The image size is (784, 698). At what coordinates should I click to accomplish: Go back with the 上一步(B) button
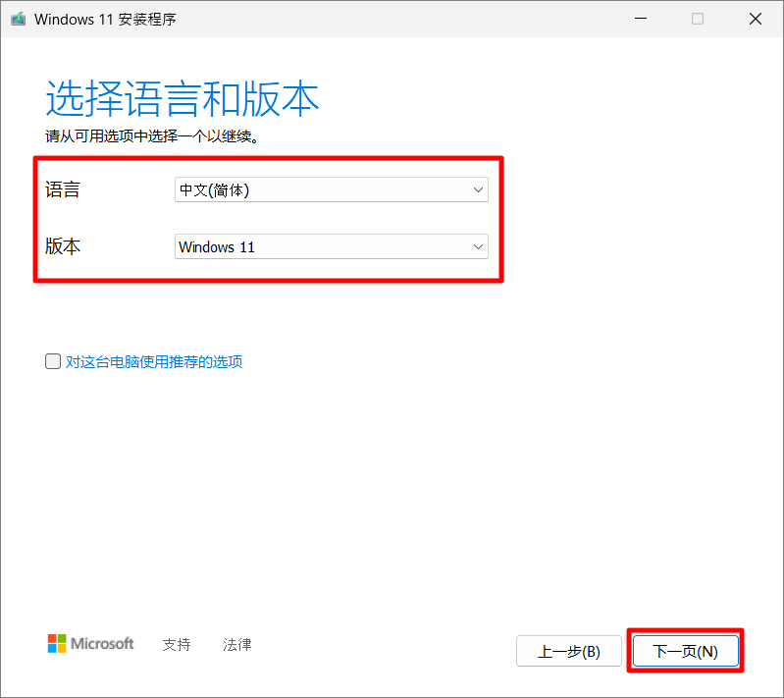click(569, 651)
